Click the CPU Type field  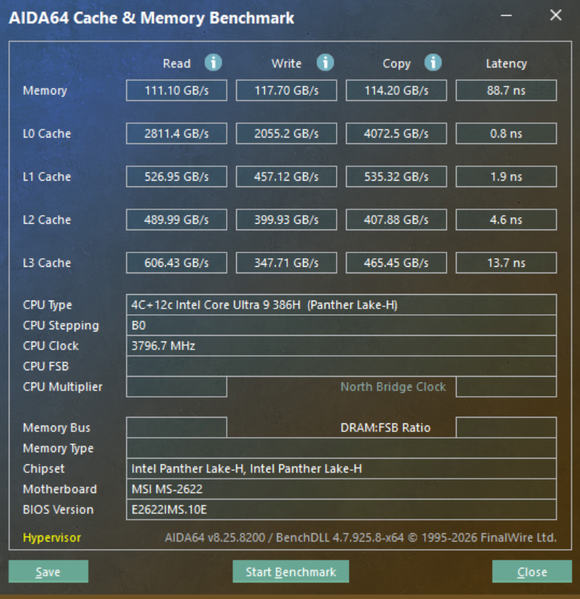pos(341,305)
